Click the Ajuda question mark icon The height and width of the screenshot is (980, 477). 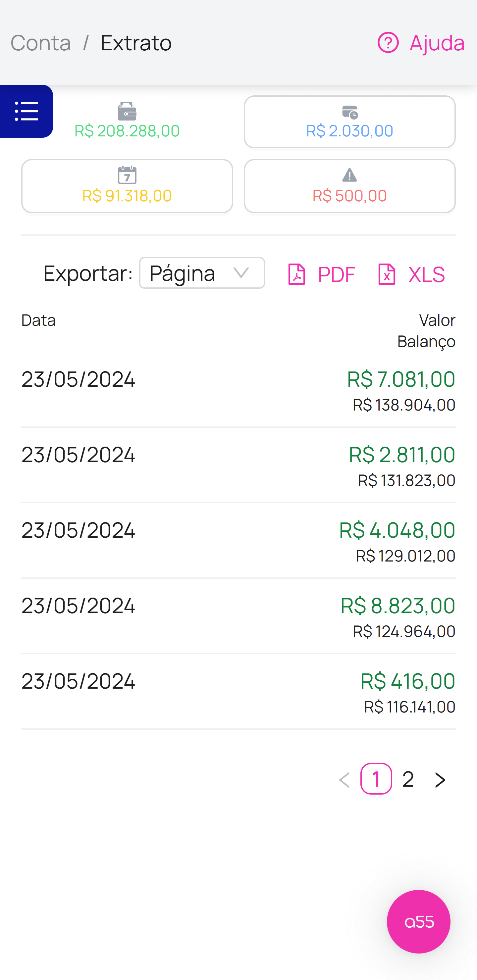click(388, 43)
